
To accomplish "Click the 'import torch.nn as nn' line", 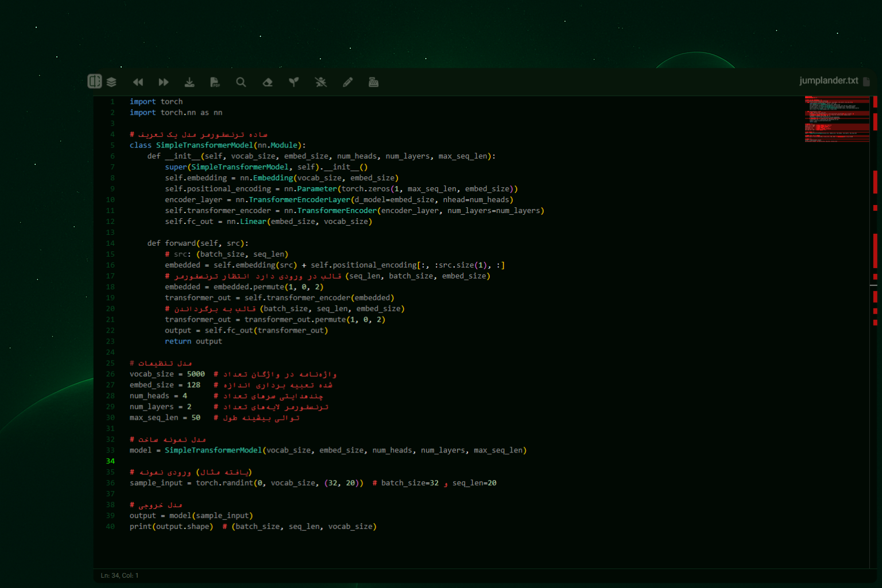I will [176, 113].
